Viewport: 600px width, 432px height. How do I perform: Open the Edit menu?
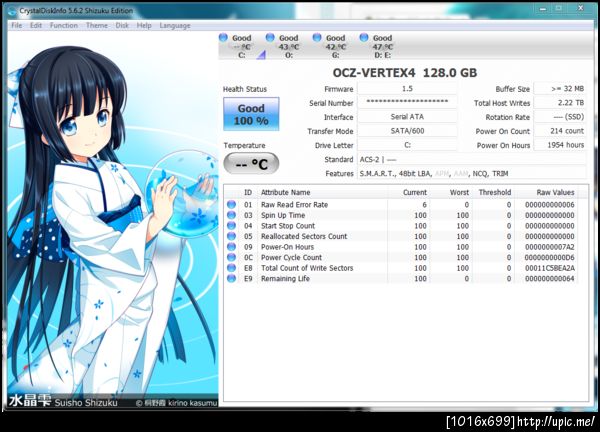[x=36, y=25]
